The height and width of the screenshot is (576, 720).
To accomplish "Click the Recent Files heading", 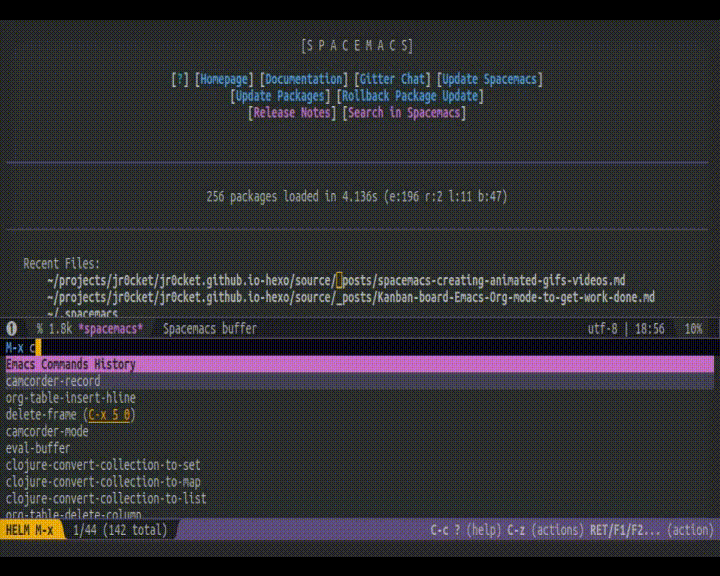I will pos(62,264).
